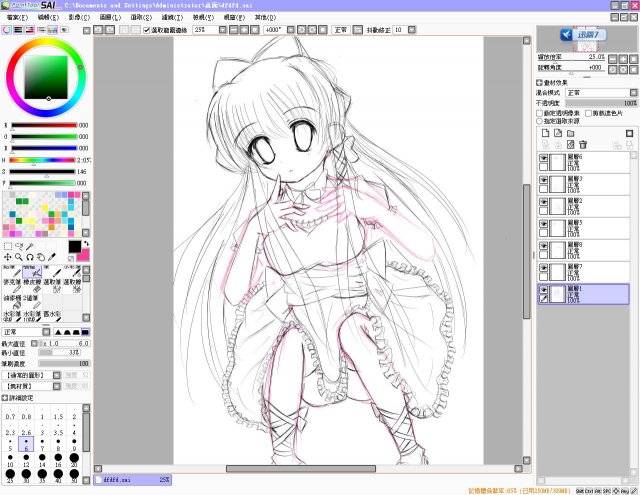Hide layer 圖層7 using its eye icon
The width and height of the screenshot is (640, 495).
(543, 268)
